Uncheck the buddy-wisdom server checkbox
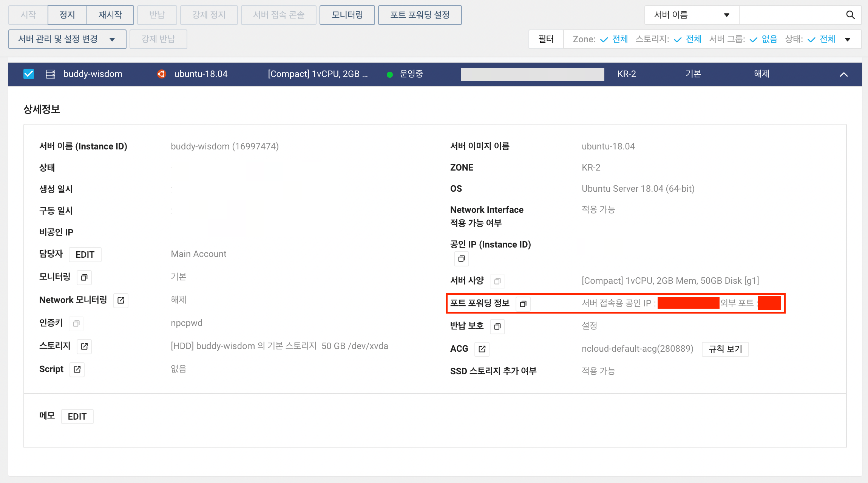Image resolution: width=868 pixels, height=483 pixels. (x=29, y=74)
